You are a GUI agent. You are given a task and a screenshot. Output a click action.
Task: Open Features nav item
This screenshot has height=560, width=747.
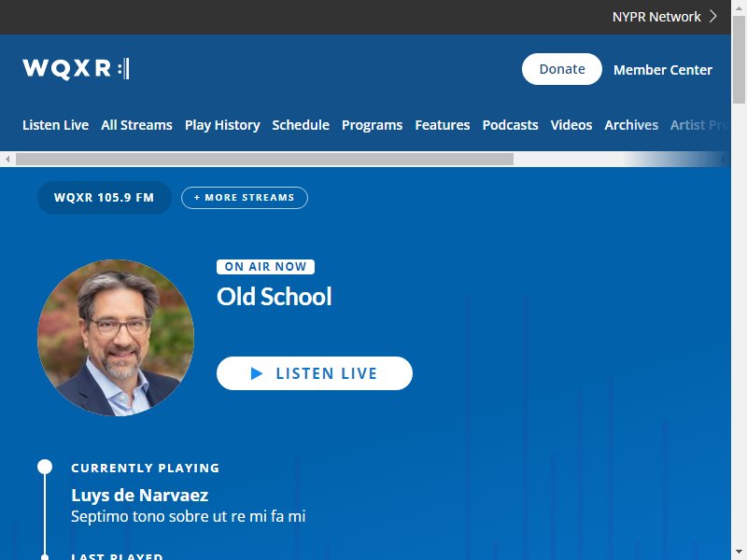click(x=442, y=125)
